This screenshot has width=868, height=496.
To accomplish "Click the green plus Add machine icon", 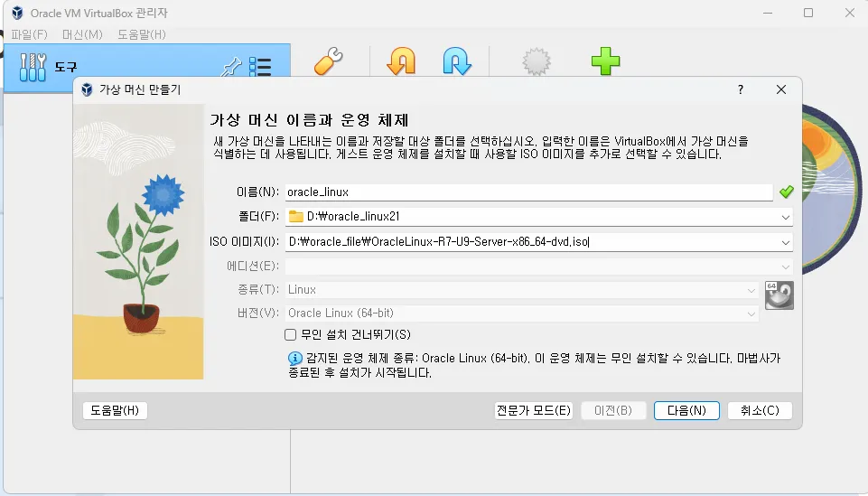I will point(605,61).
